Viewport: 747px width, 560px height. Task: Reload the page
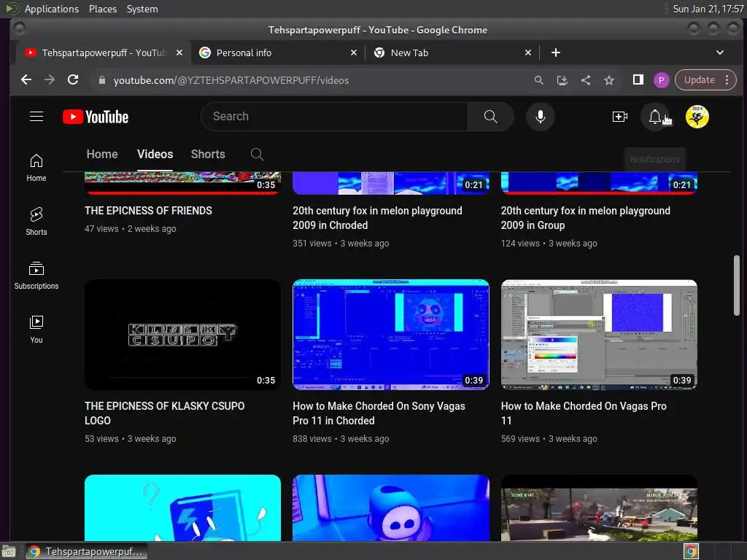pos(73,80)
